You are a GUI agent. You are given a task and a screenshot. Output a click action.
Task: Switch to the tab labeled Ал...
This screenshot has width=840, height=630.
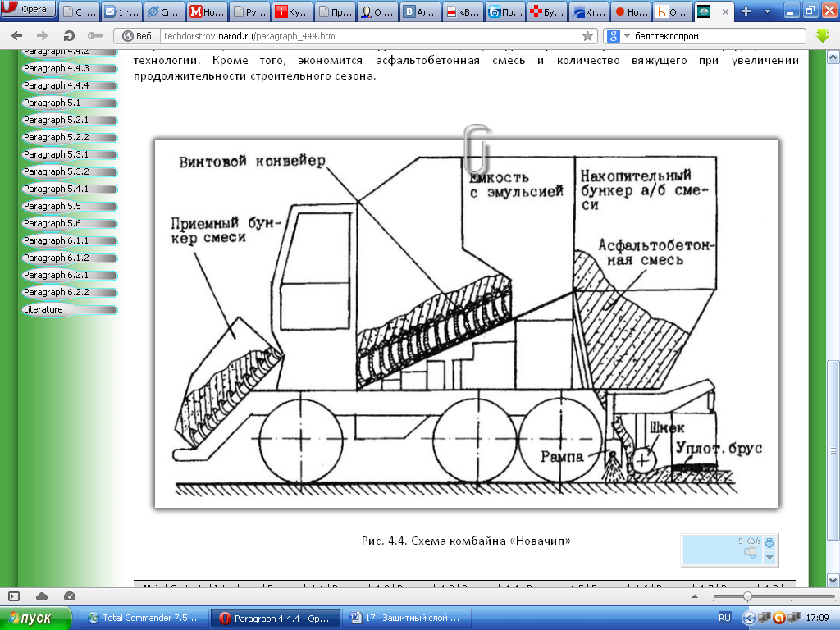(419, 11)
